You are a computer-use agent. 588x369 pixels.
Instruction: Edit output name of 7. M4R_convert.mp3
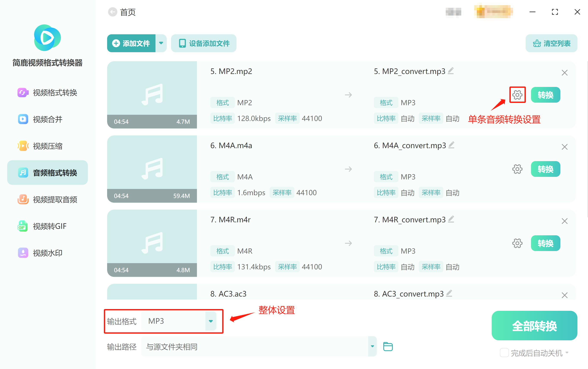coord(451,219)
